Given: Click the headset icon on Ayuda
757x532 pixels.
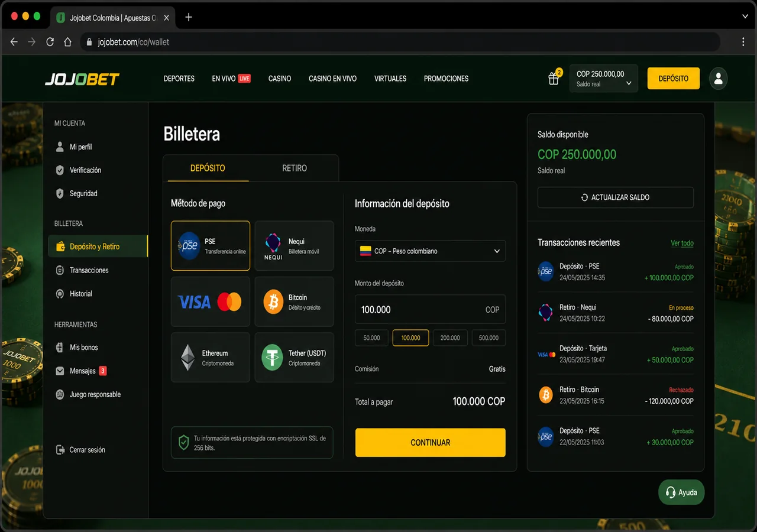Looking at the screenshot, I should 671,492.
